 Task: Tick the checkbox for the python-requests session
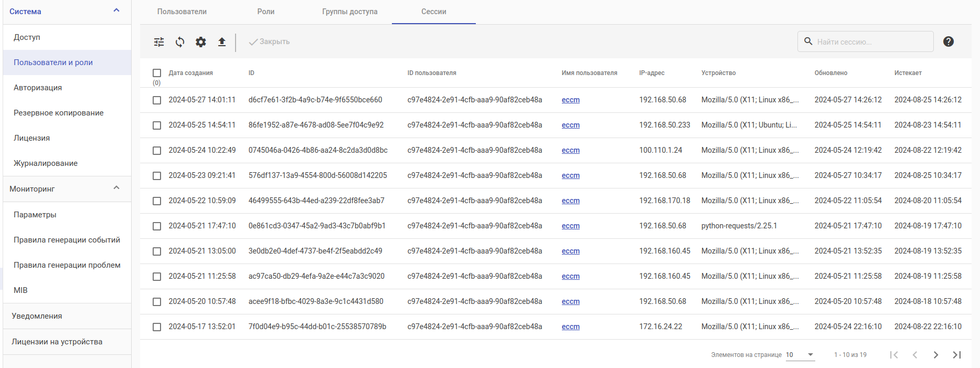point(157,226)
